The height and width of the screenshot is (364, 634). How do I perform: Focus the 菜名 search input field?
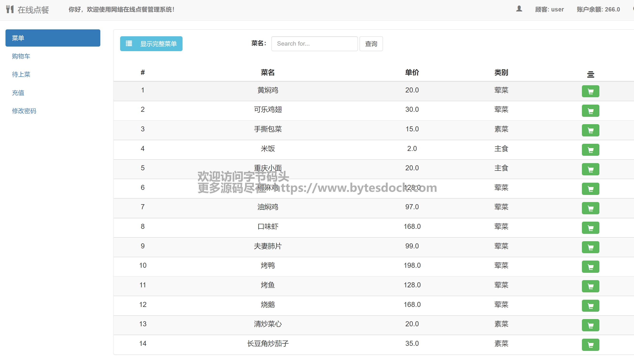314,44
